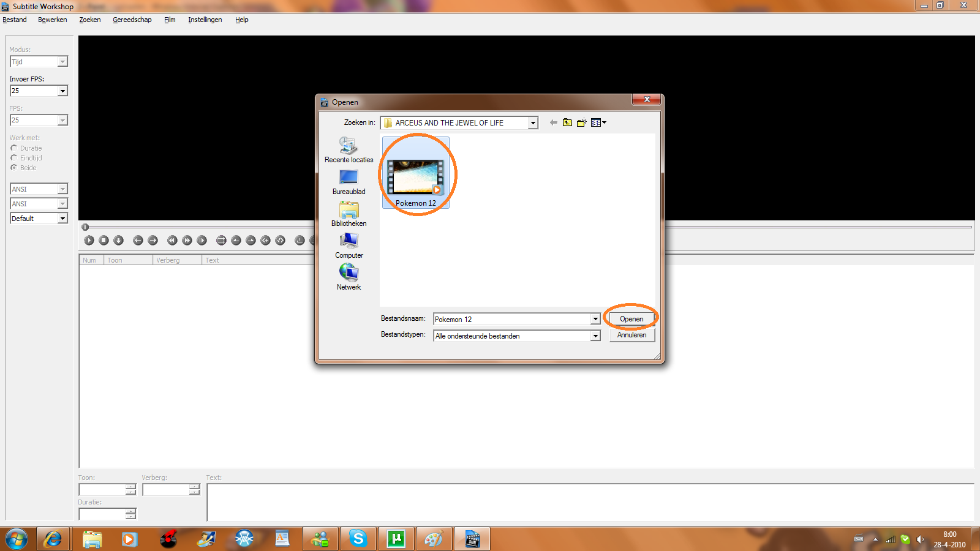Click the start subtitle '<+' icon
980x551 pixels.
pyautogui.click(x=265, y=241)
